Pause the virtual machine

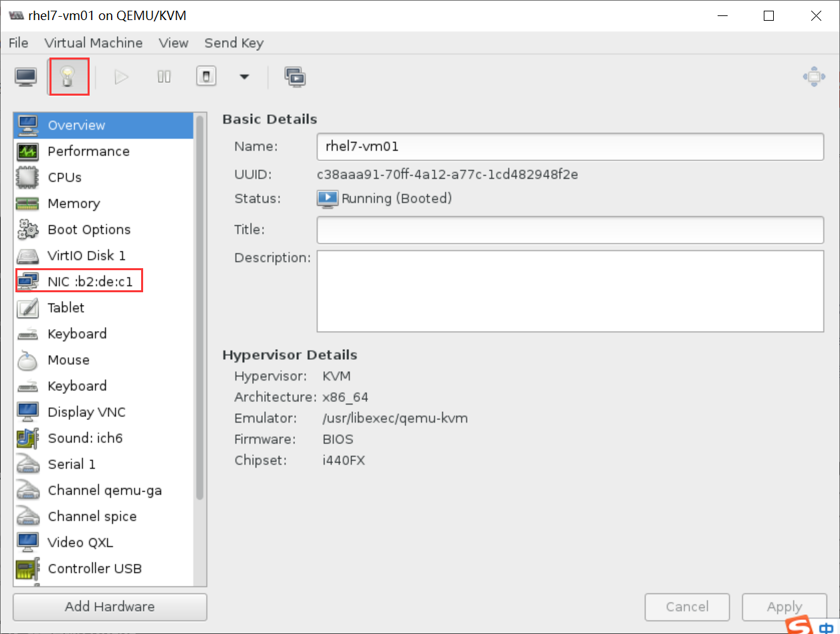(x=163, y=76)
